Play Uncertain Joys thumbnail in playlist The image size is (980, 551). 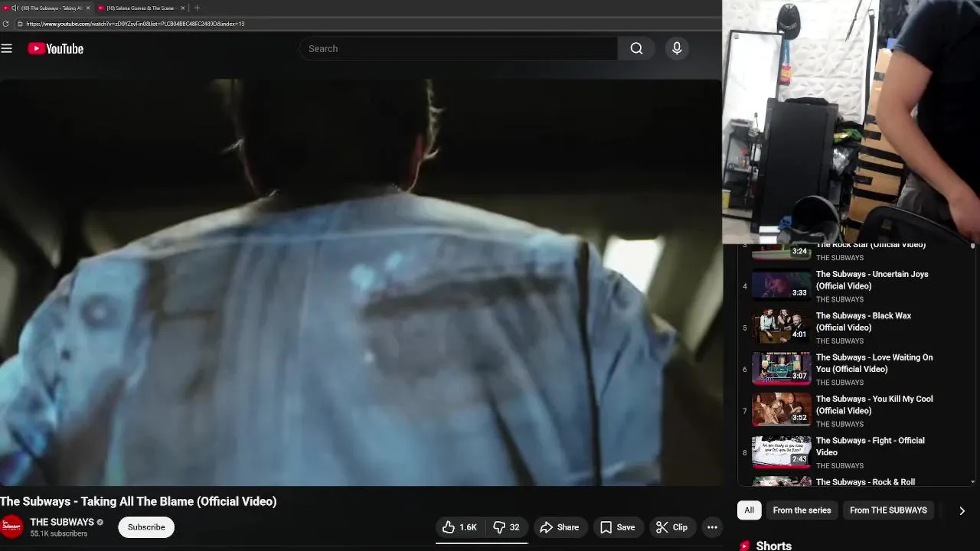click(x=781, y=285)
